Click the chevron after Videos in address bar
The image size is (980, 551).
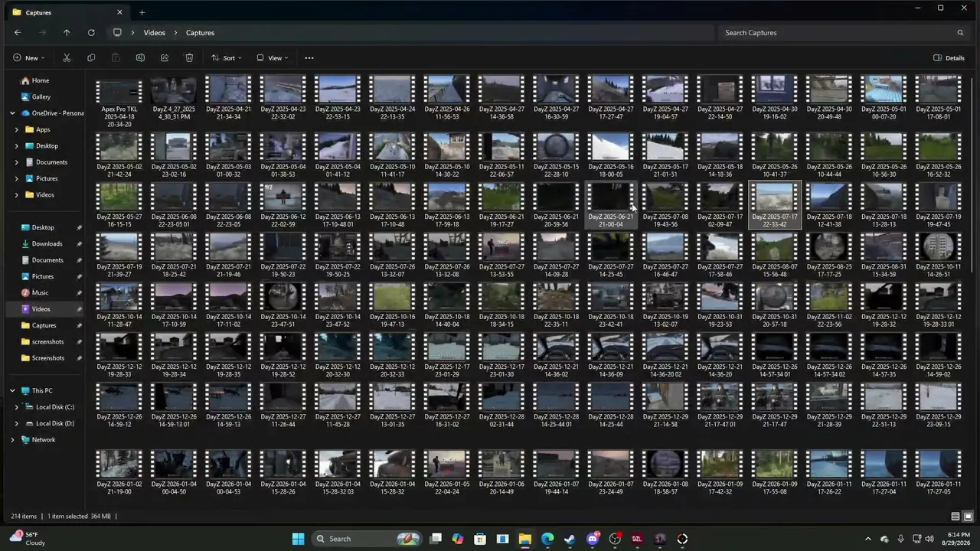point(175,33)
